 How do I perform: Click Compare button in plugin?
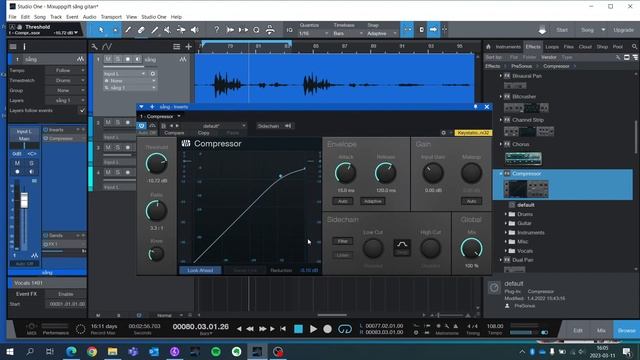point(174,133)
